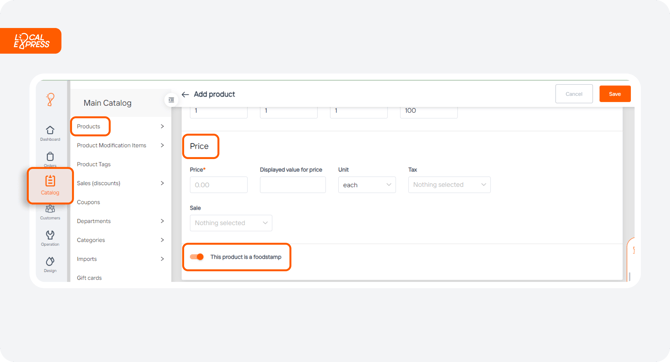Select Products in the catalog menu
This screenshot has height=362, width=670.
(x=88, y=127)
